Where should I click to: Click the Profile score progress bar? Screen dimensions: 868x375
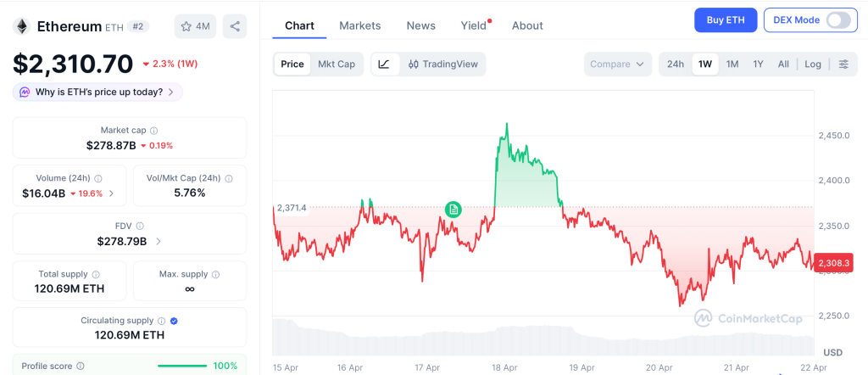(x=182, y=366)
